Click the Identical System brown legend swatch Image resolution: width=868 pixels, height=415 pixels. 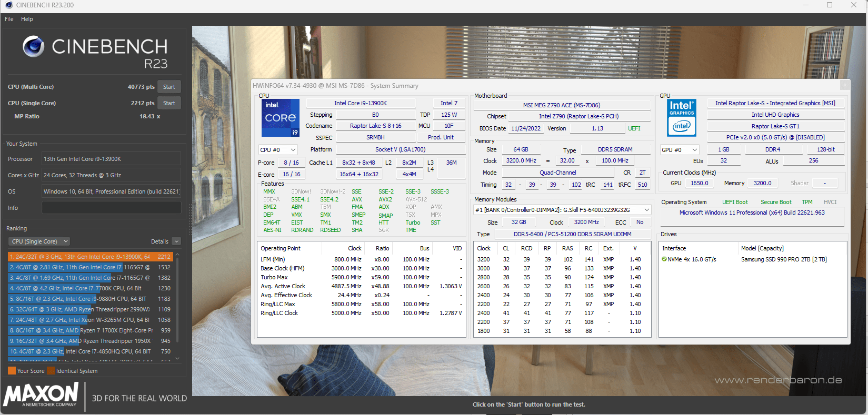pos(51,371)
